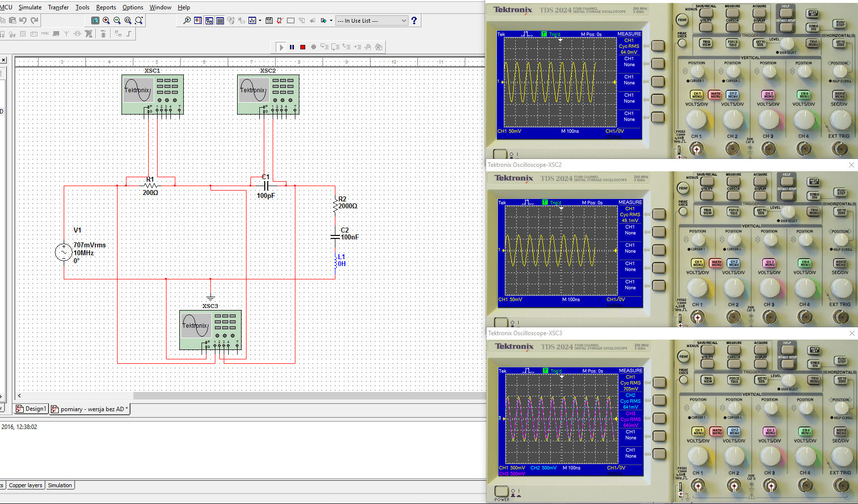Toggle RUN/STOP on the top oscilloscope
Viewport: 858px width, 504px height.
839,23
